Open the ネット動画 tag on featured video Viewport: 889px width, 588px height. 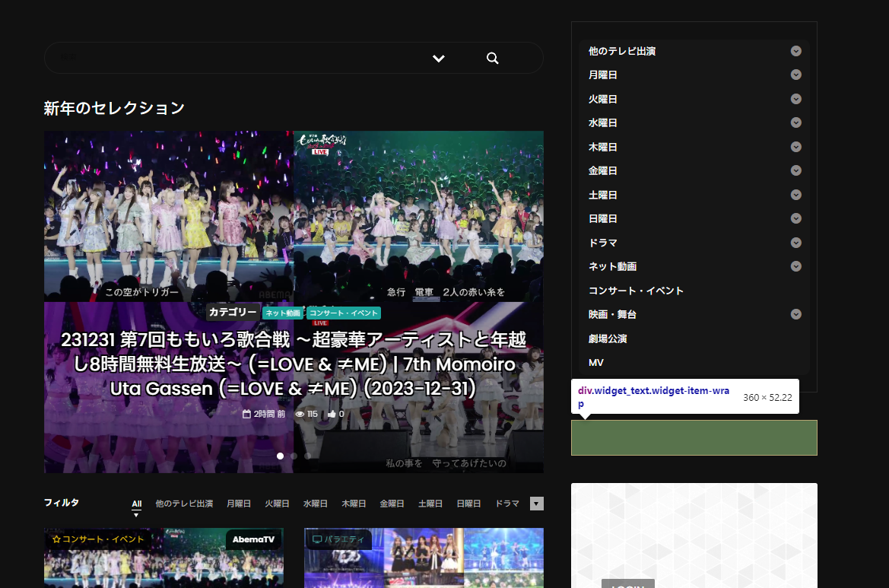point(283,312)
